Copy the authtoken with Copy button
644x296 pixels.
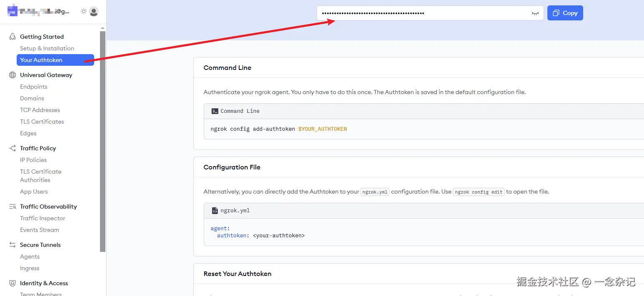565,13
